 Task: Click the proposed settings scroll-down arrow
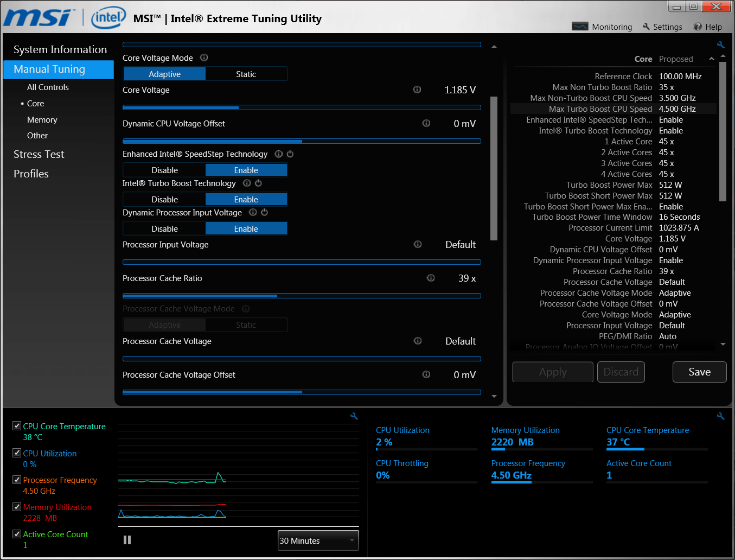(723, 344)
